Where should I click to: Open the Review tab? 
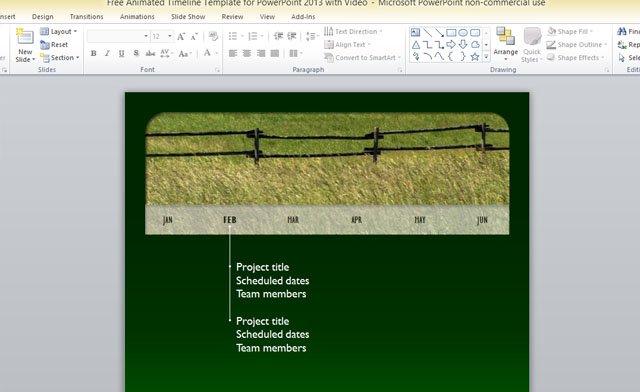point(232,17)
